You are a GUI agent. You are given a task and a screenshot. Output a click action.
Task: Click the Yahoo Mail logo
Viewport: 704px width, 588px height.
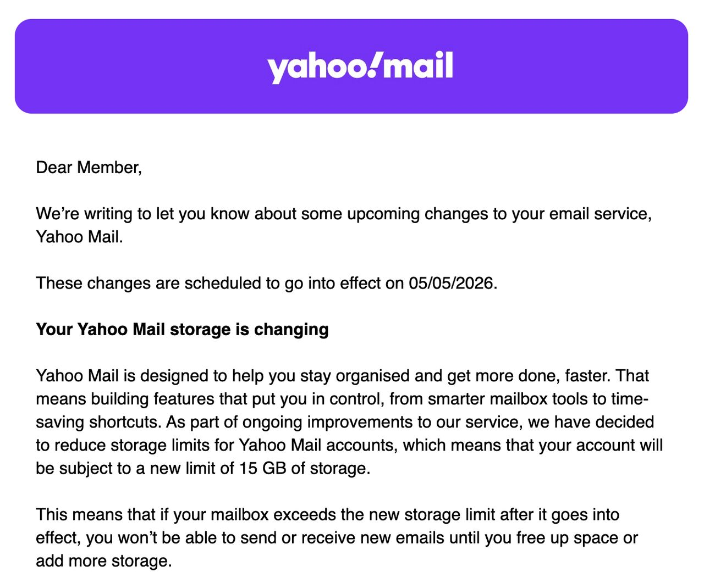coord(360,66)
